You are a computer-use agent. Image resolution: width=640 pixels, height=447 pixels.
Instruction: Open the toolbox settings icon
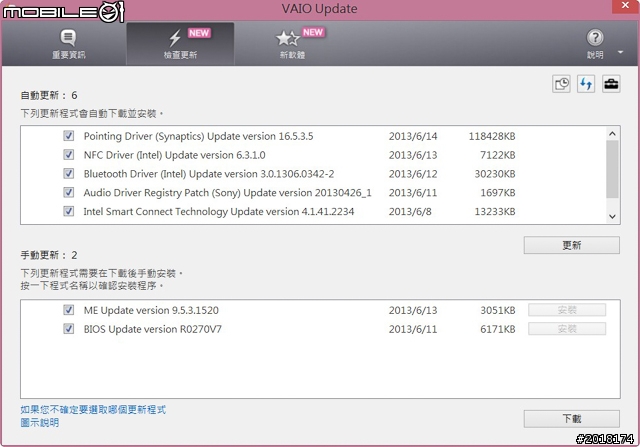tap(611, 84)
